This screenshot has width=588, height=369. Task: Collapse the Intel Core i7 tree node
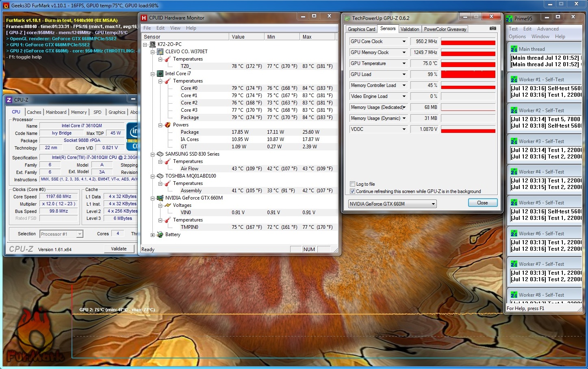(152, 74)
